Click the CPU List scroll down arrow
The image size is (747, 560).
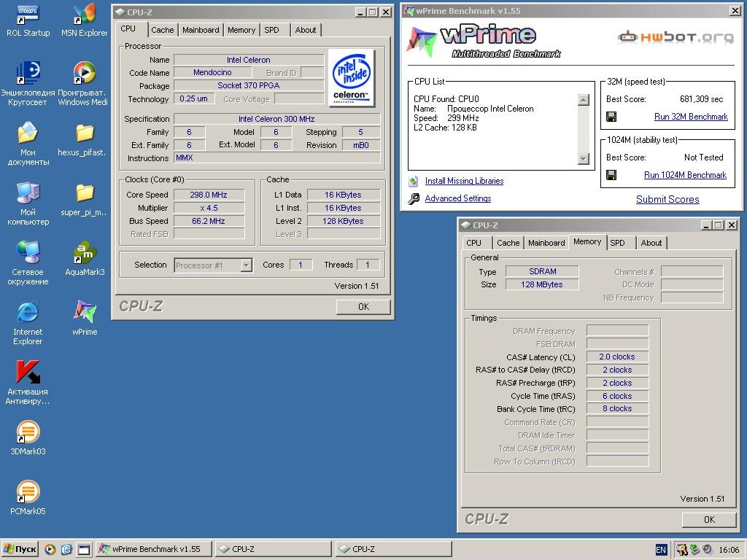(583, 159)
